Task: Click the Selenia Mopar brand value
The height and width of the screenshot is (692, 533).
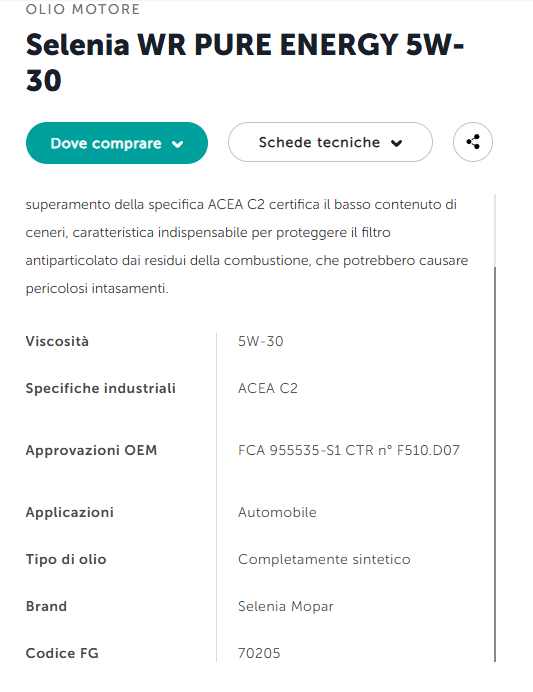Action: coord(285,606)
